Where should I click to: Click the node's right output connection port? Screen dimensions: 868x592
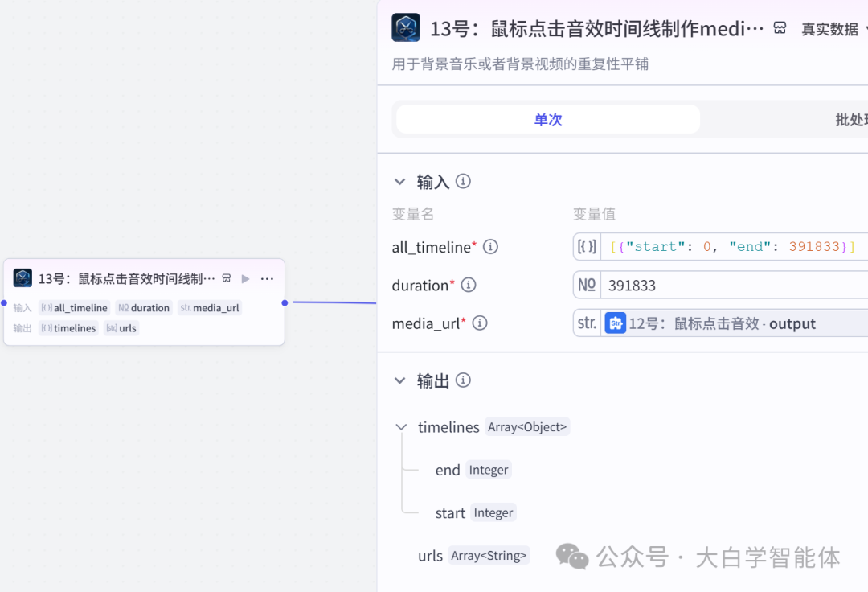[x=285, y=303]
